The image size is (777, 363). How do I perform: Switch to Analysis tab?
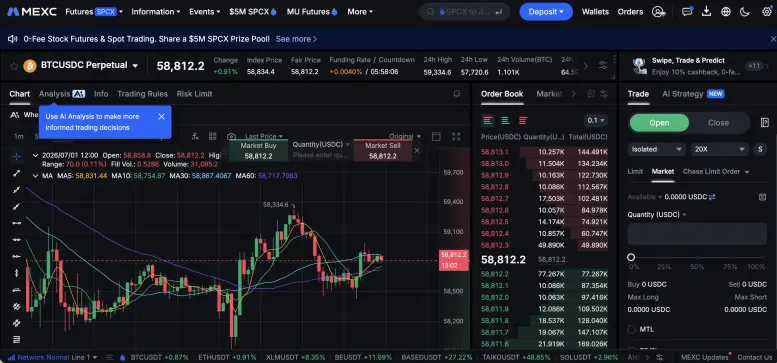point(62,94)
